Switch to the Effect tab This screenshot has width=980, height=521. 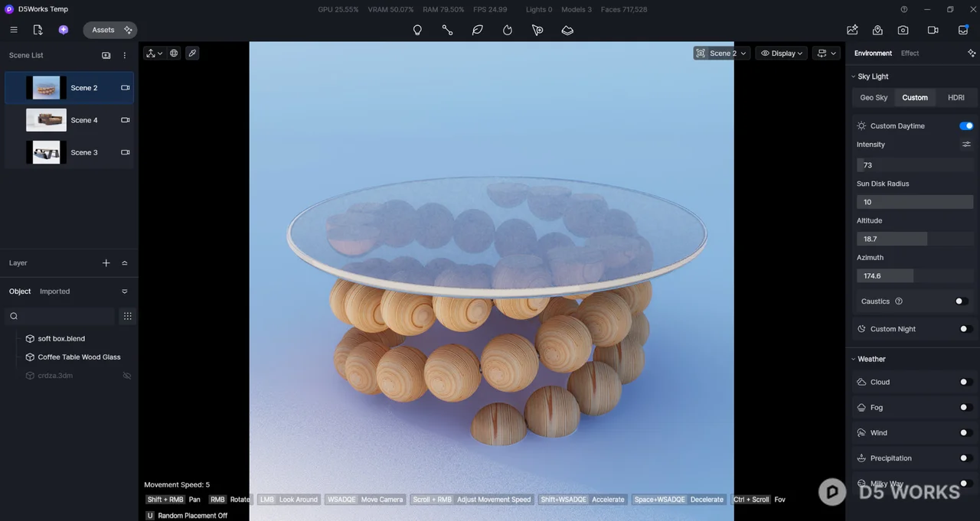pyautogui.click(x=910, y=54)
